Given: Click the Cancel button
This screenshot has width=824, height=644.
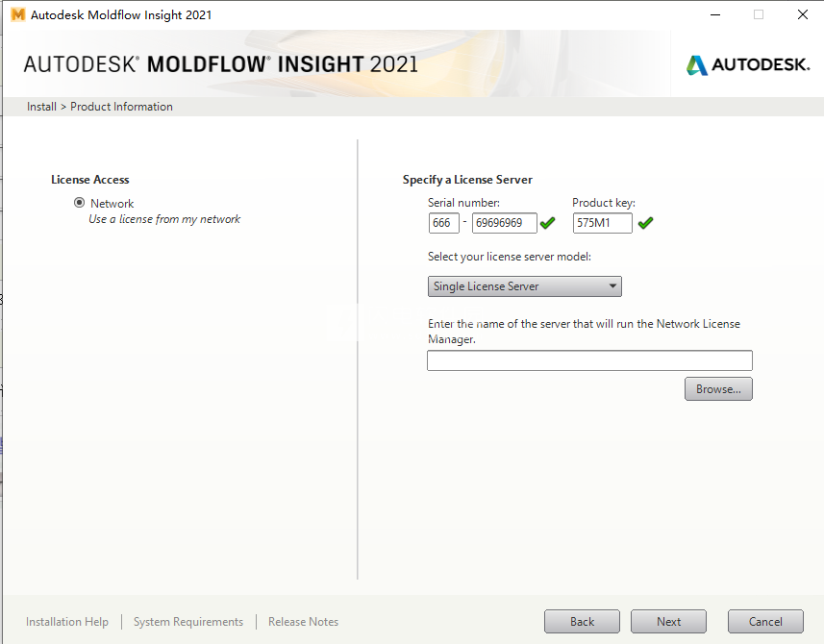Looking at the screenshot, I should point(765,622).
